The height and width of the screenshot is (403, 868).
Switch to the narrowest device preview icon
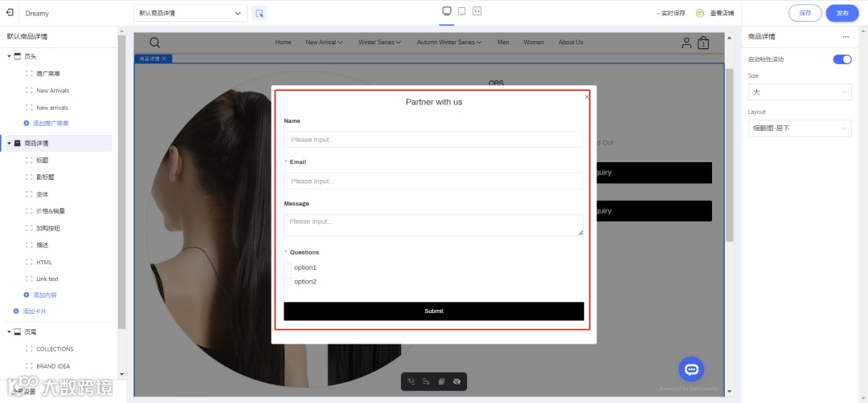[x=477, y=11]
